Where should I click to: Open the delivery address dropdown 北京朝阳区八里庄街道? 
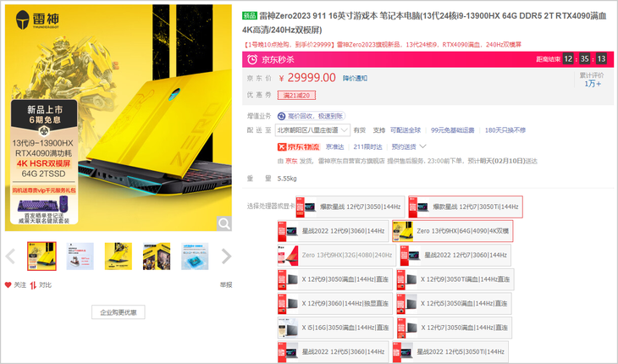click(312, 130)
